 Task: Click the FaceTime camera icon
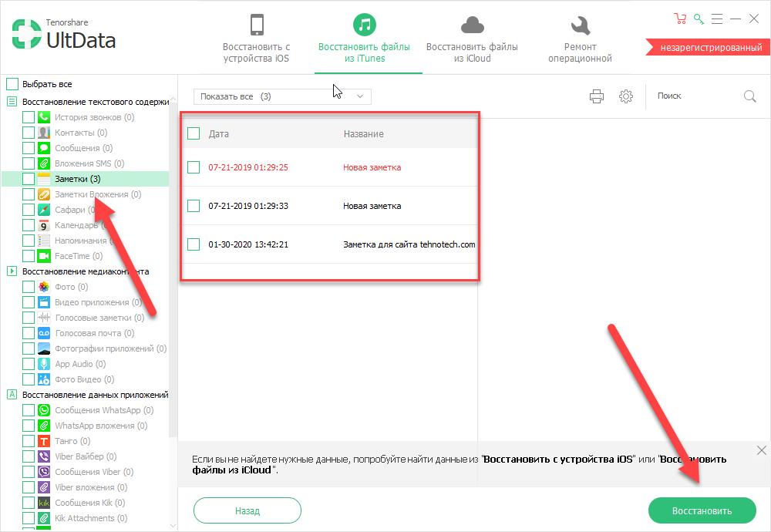pos(44,256)
